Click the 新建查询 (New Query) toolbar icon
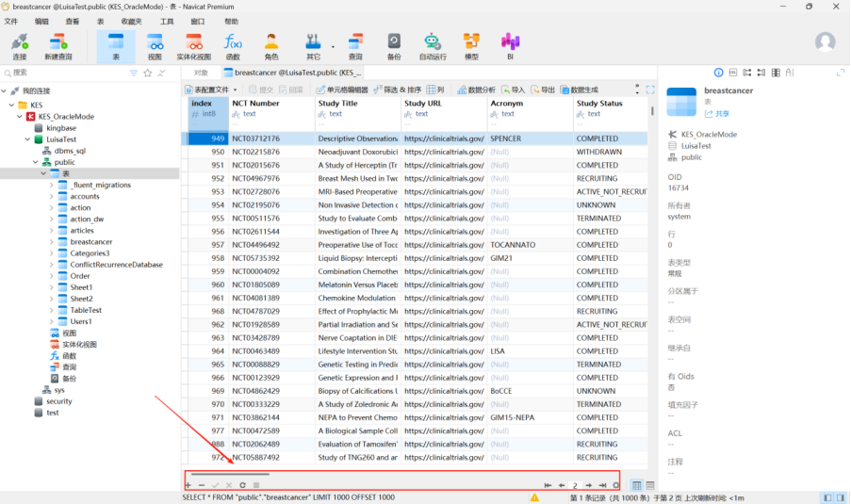This screenshot has height=504, width=851. pos(57,45)
